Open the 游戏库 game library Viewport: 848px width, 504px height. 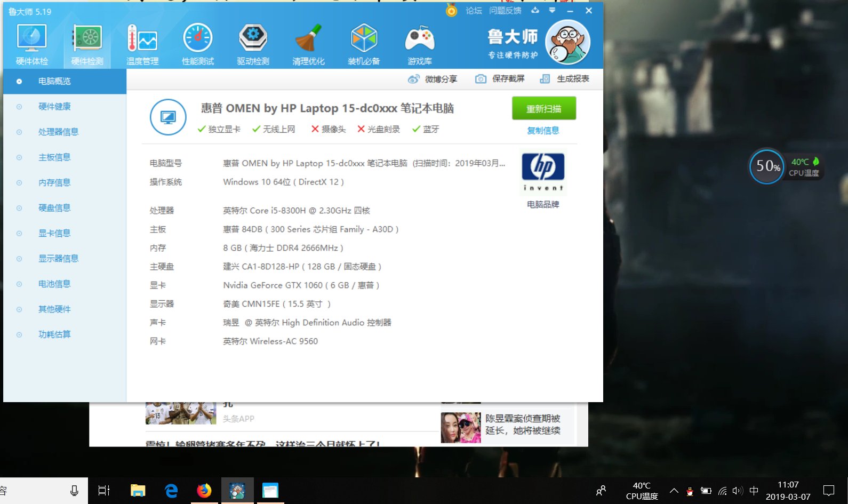420,45
